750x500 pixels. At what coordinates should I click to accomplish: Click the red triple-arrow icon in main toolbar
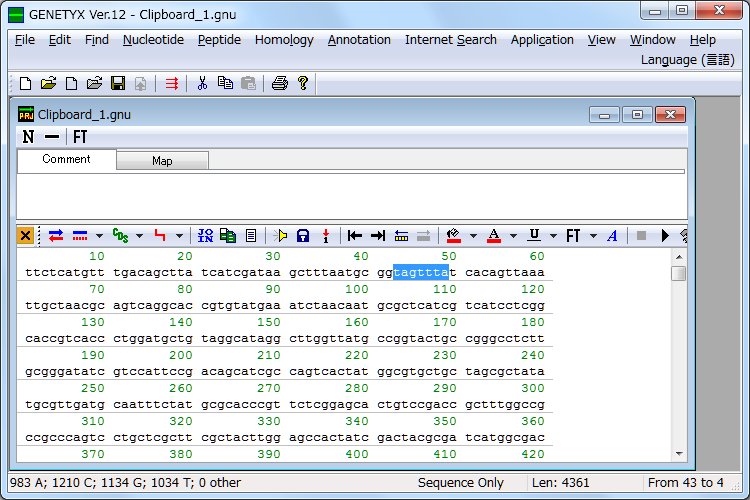point(172,84)
